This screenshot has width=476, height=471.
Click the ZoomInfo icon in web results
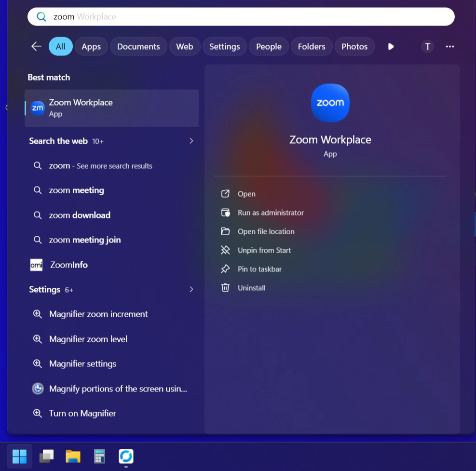point(37,265)
